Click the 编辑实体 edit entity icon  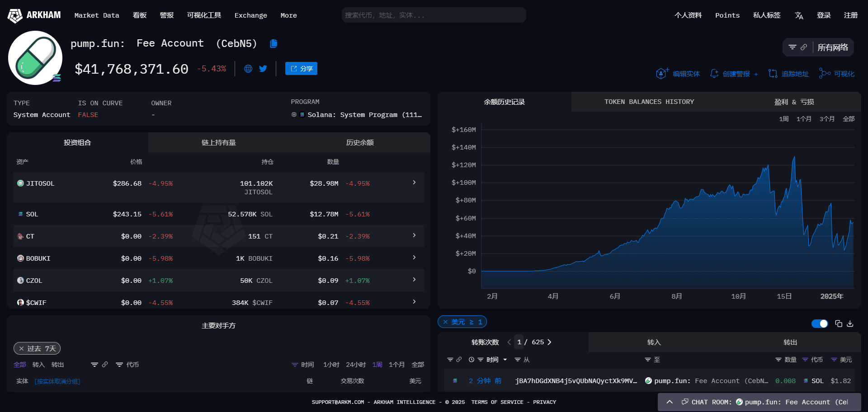[x=662, y=74]
